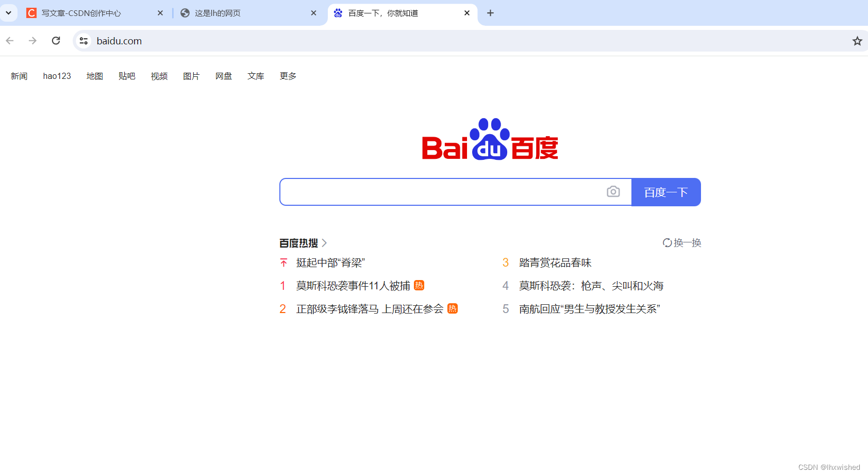Open the 文库 link

click(x=256, y=76)
